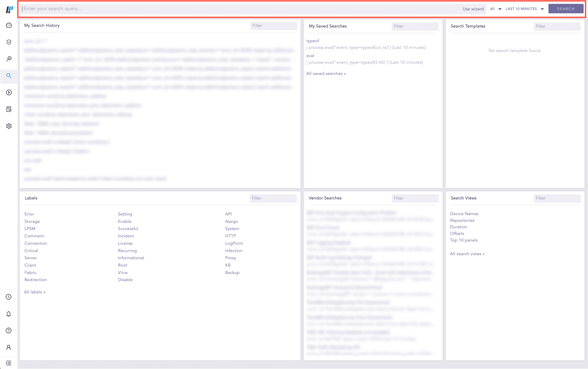The width and height of the screenshot is (588, 369).
Task: Open 'All saved searches »' link
Action: [x=326, y=73]
